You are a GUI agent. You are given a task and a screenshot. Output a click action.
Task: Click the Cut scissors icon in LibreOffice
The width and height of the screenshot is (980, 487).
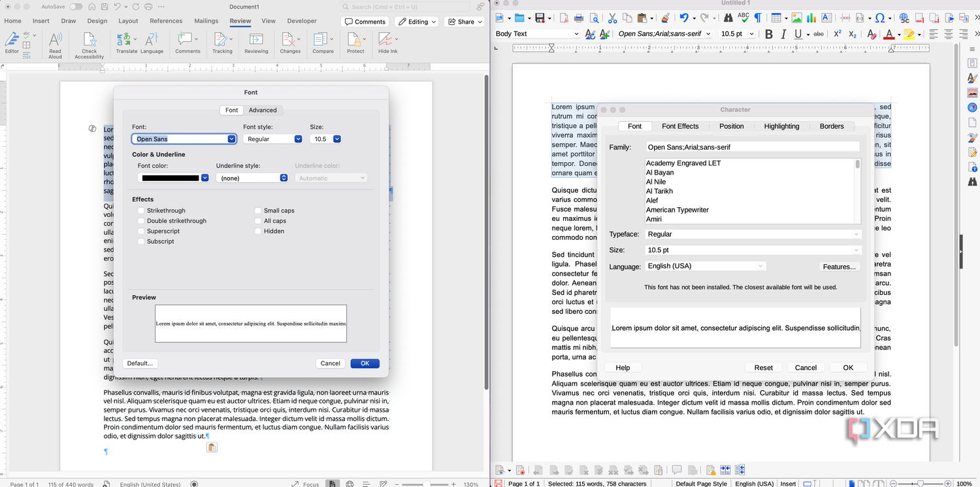(x=612, y=18)
